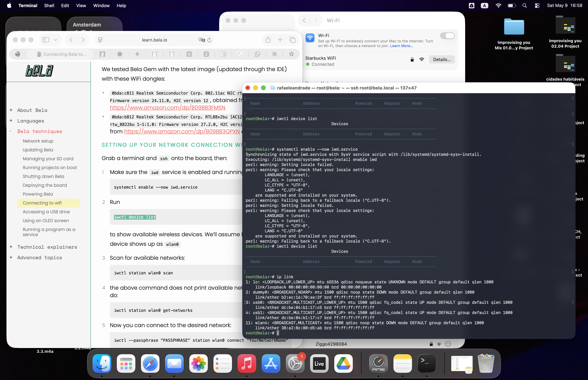Go back in the Settings window
This screenshot has height=380, width=588.
[304, 20]
